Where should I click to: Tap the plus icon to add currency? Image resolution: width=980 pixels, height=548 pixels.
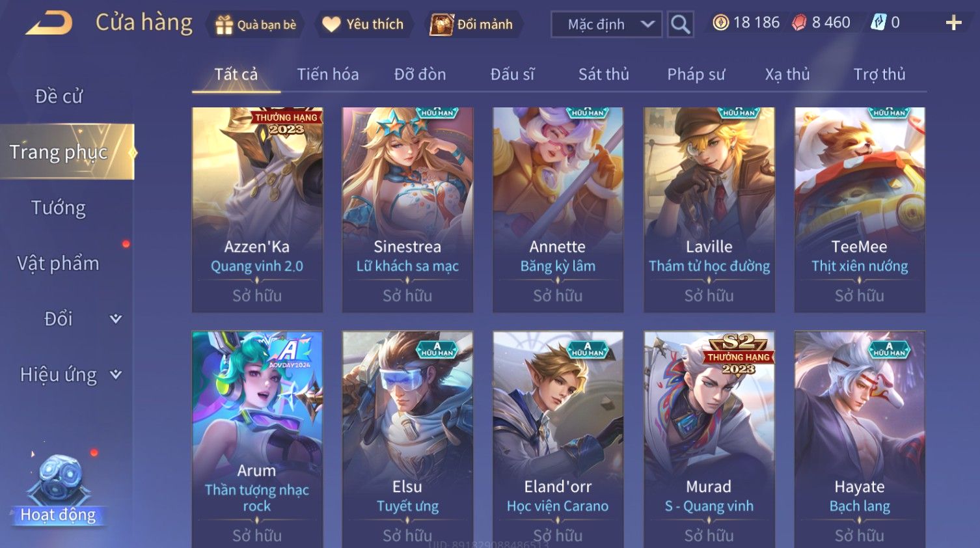[x=953, y=23]
